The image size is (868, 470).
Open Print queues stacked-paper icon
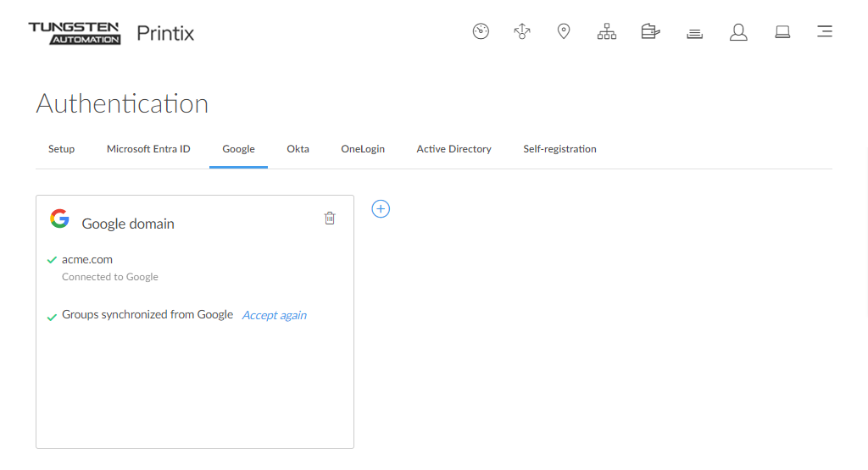pyautogui.click(x=694, y=33)
